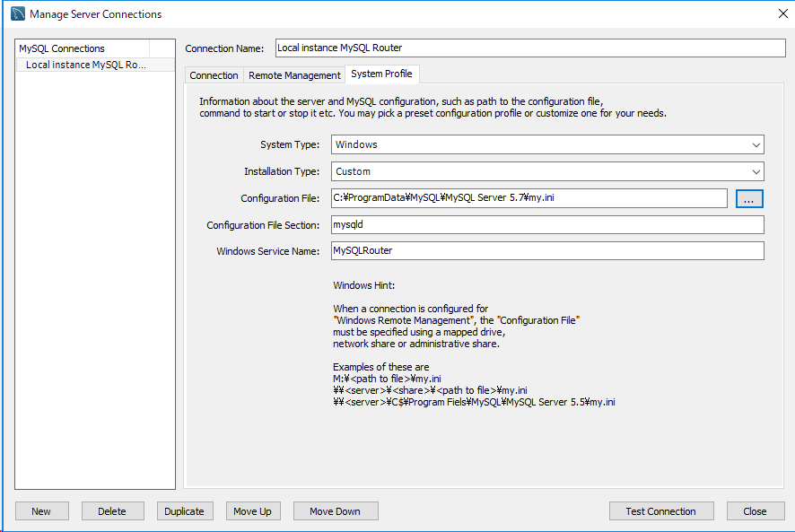This screenshot has height=532, width=795.
Task: Click the Close button at bottom right
Action: (x=756, y=511)
